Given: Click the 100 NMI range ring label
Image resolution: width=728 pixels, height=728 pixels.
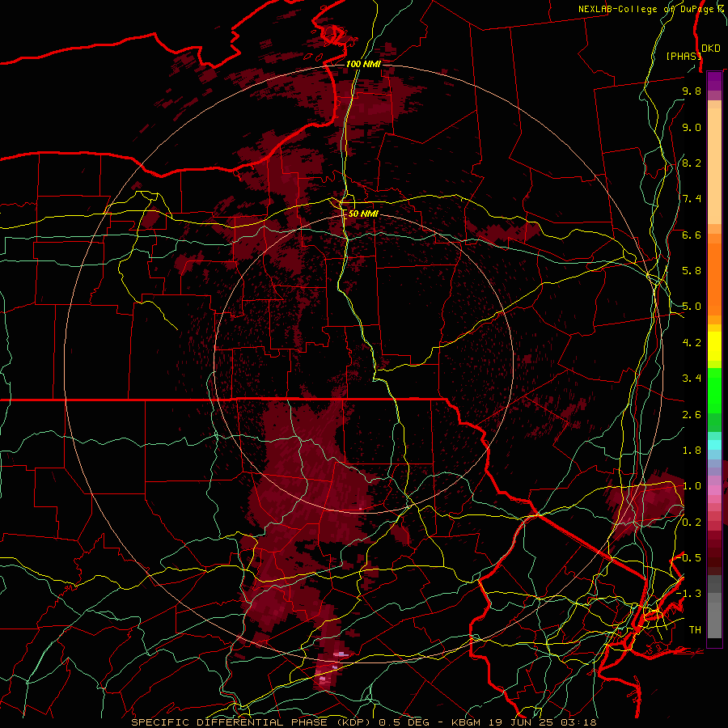Looking at the screenshot, I should point(363,64).
